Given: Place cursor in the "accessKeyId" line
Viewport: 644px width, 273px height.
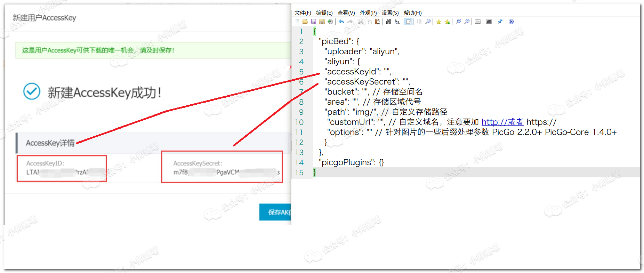Looking at the screenshot, I should 357,72.
